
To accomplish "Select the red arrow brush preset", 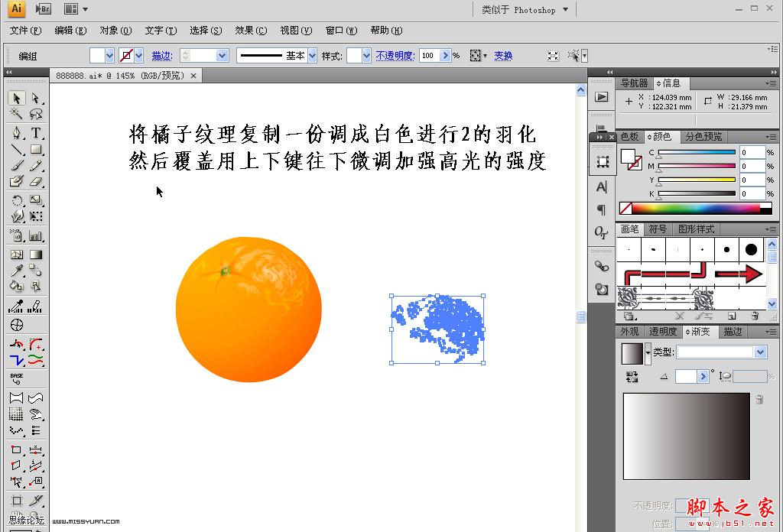I will pos(739,274).
